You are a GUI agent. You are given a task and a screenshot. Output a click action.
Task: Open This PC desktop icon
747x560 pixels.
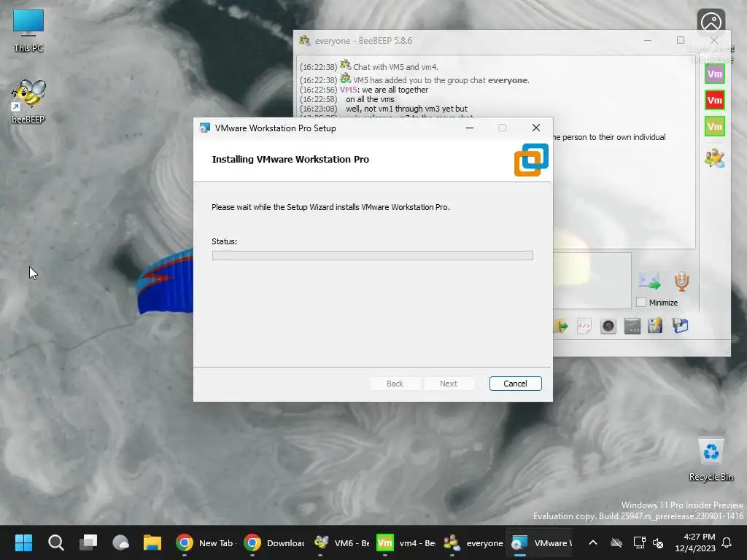(28, 31)
